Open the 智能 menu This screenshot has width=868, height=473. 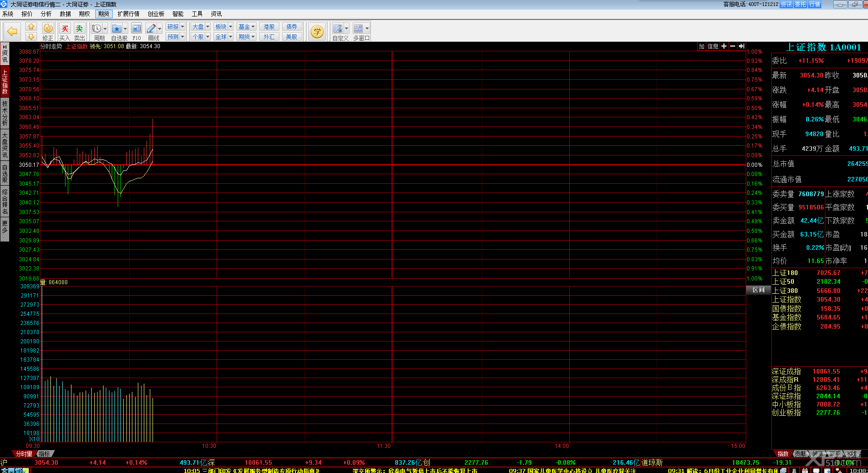[x=178, y=14]
